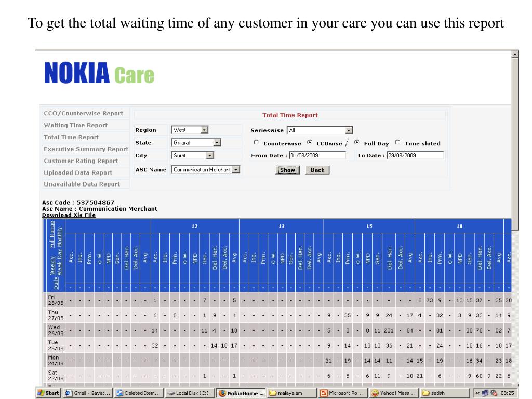Open Gmail taskbar window
The image size is (532, 399).
[x=87, y=393]
